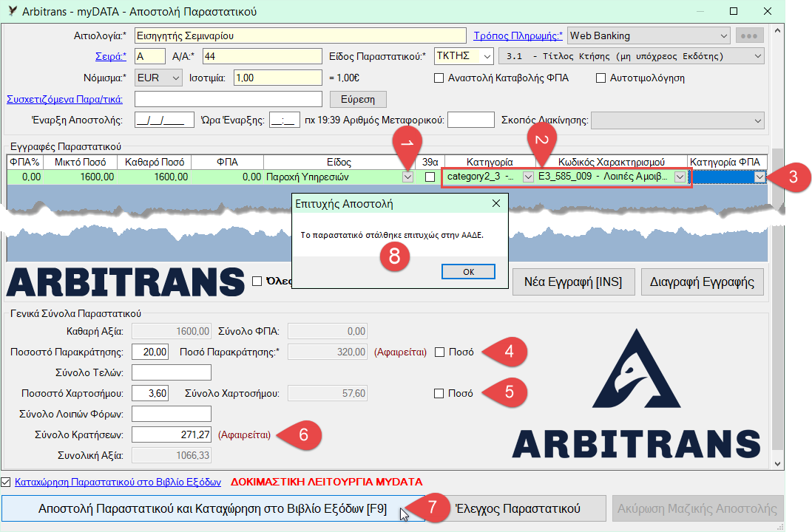Image resolution: width=812 pixels, height=532 pixels.
Task: Click the vertical scrollbar thumb
Action: click(x=777, y=299)
